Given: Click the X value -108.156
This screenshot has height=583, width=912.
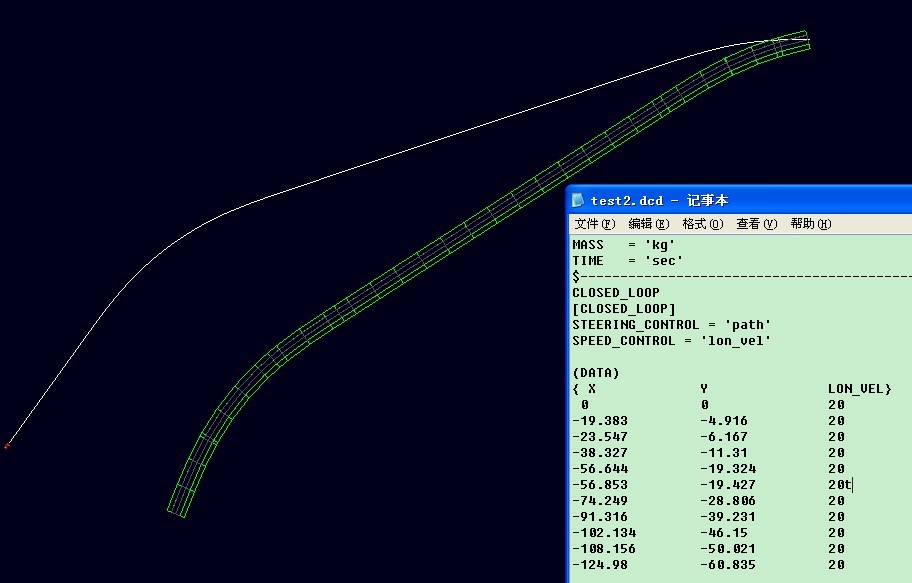Looking at the screenshot, I should [x=604, y=549].
